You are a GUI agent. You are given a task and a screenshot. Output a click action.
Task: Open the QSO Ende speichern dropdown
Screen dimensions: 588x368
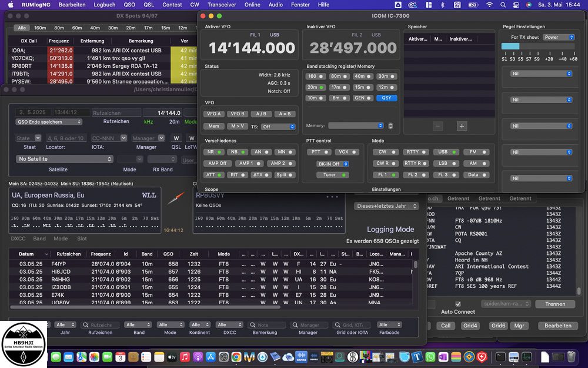click(x=49, y=122)
